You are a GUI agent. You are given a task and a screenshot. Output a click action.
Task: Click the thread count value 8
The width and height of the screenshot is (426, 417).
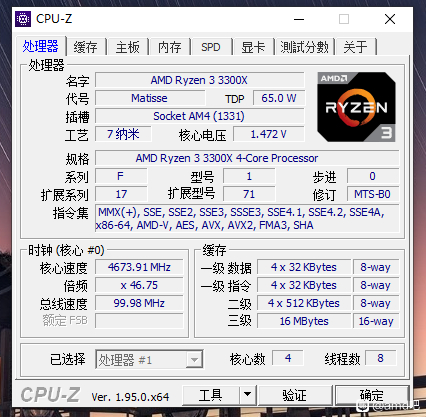(x=380, y=358)
